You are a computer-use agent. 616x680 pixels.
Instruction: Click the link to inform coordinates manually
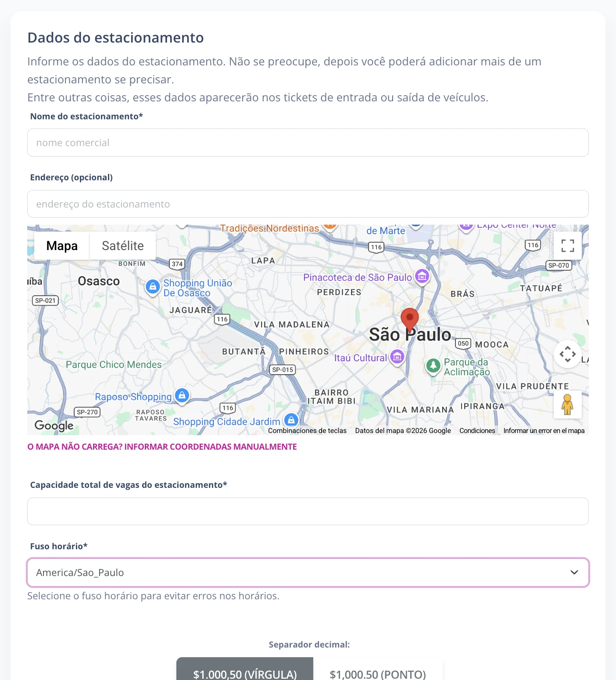coord(162,447)
